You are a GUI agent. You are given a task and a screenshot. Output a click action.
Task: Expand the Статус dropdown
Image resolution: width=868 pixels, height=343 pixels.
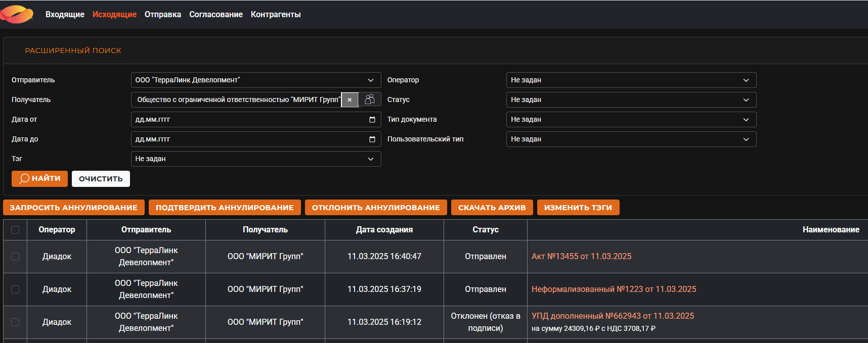click(x=631, y=100)
